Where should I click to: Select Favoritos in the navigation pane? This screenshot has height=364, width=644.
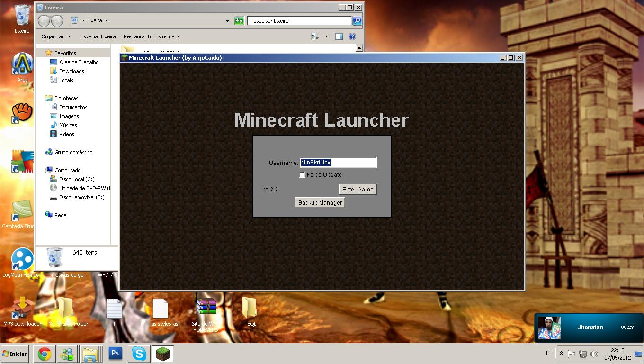pyautogui.click(x=65, y=53)
